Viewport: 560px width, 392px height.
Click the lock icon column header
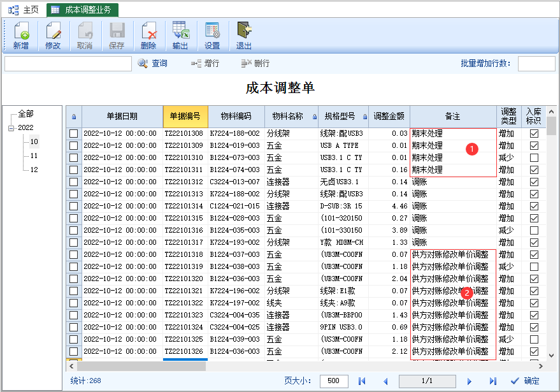tap(74, 117)
